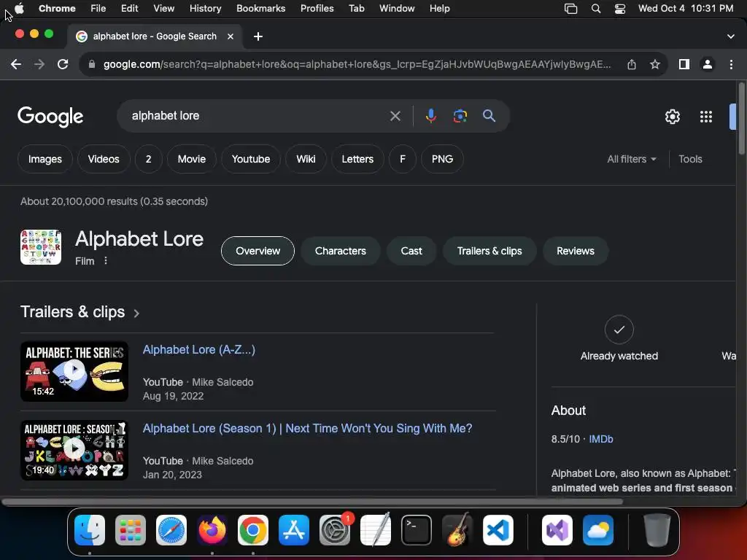The image size is (747, 560).
Task: Open the search Tools option
Action: point(690,159)
